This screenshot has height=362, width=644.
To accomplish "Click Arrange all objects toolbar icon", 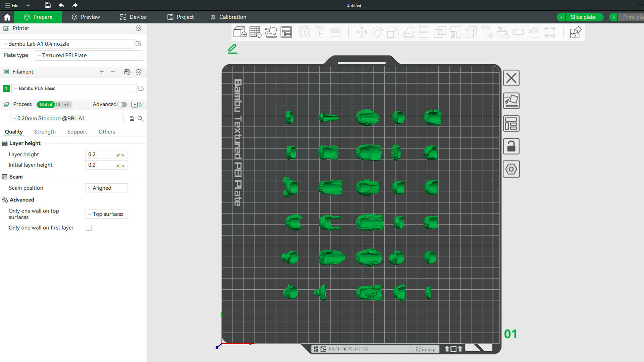I will (286, 32).
